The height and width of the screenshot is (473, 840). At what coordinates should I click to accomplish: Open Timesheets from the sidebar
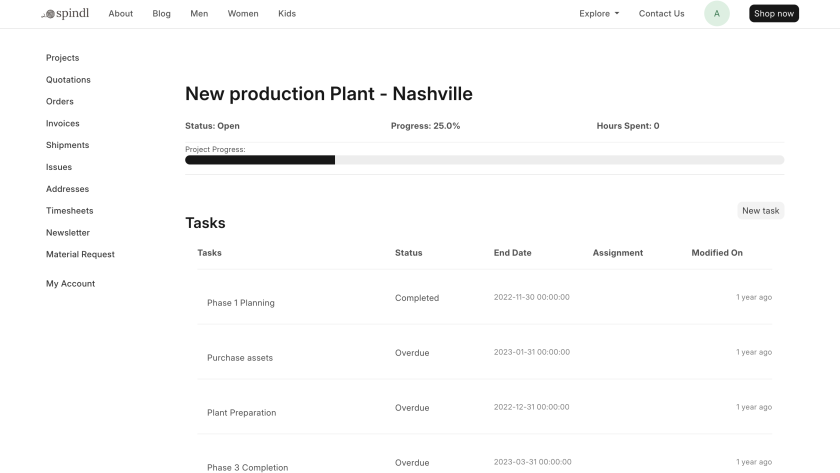tap(70, 211)
